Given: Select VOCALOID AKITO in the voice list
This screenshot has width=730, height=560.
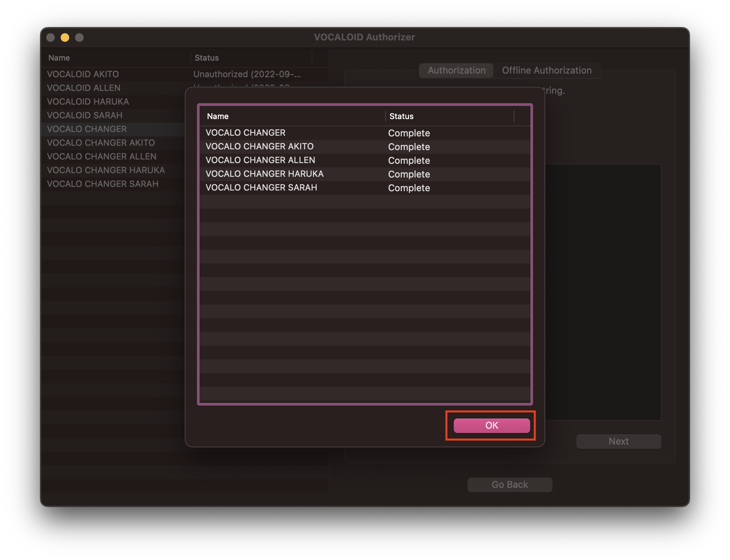Looking at the screenshot, I should click(x=83, y=74).
